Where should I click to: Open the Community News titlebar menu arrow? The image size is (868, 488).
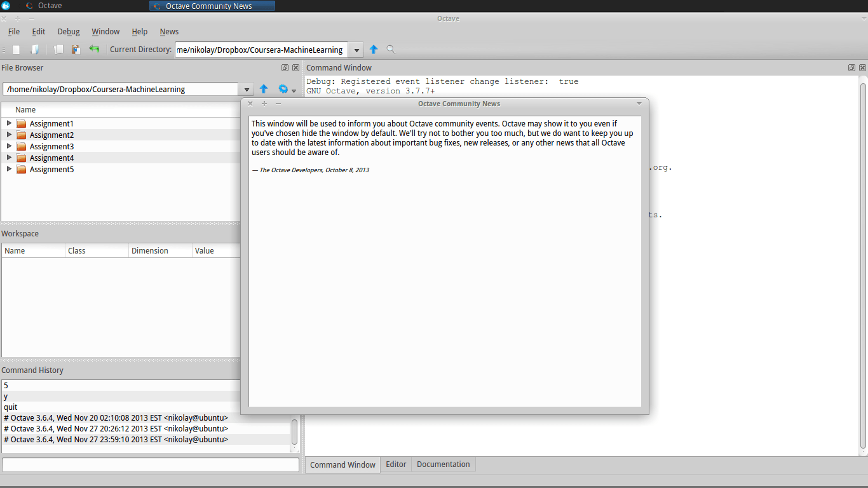coord(639,103)
